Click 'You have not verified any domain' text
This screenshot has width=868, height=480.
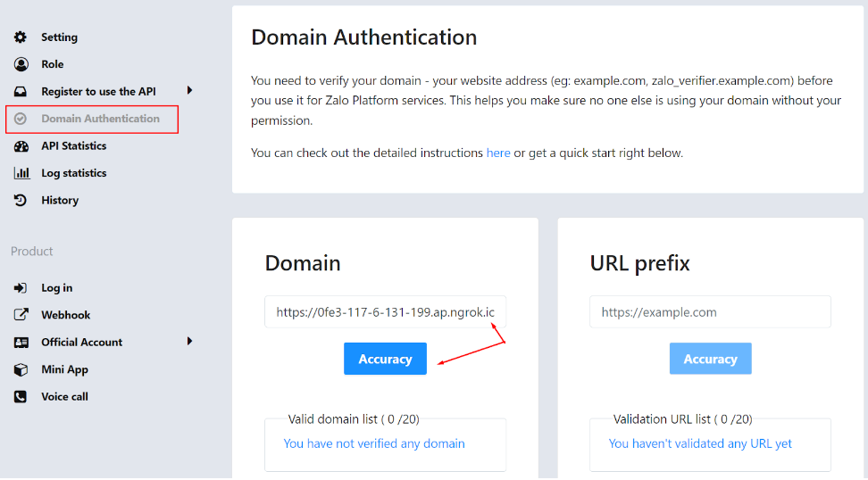[373, 443]
